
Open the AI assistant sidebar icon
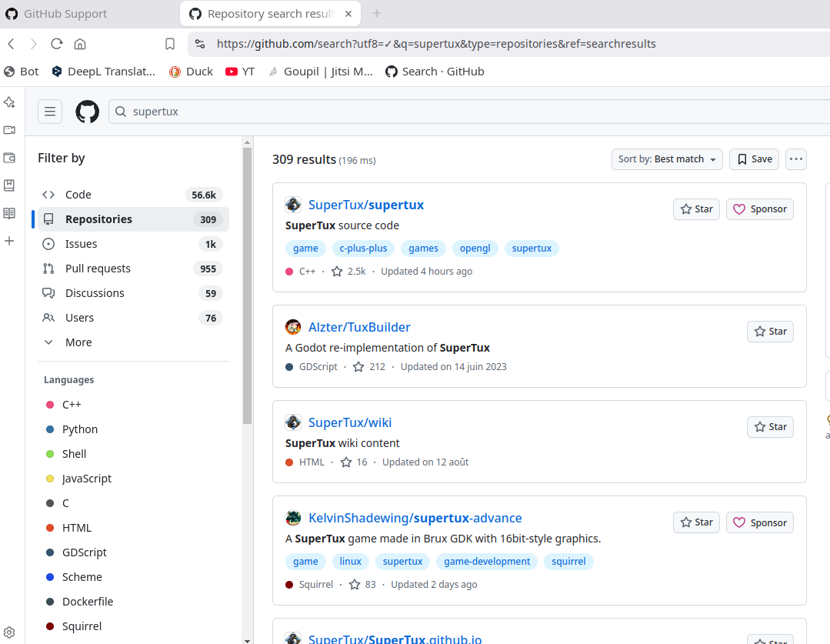click(x=9, y=102)
